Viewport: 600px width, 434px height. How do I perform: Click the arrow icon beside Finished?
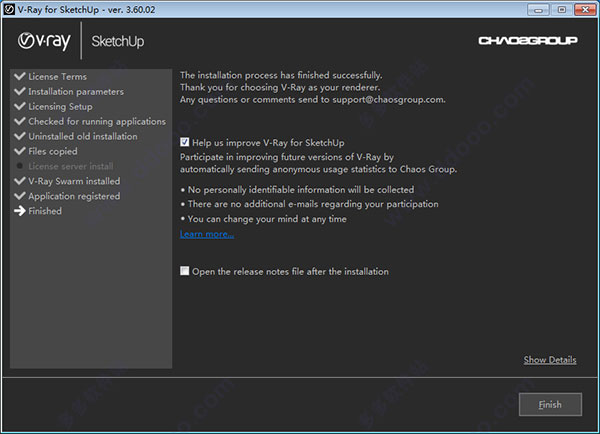(x=19, y=211)
